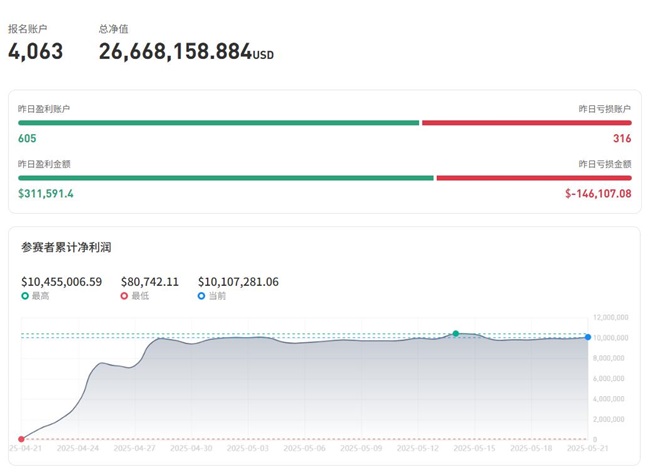Viewport: 650px width, 472px height.
Task: Click the 316 losing accounts count
Action: tap(622, 138)
